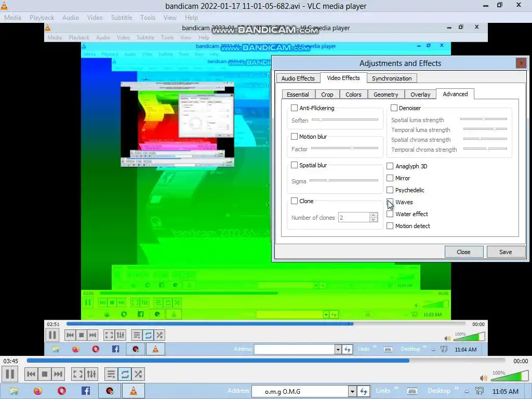The height and width of the screenshot is (399, 532).
Task: Click extended settings icon in inner recorded player
Action: click(x=121, y=335)
